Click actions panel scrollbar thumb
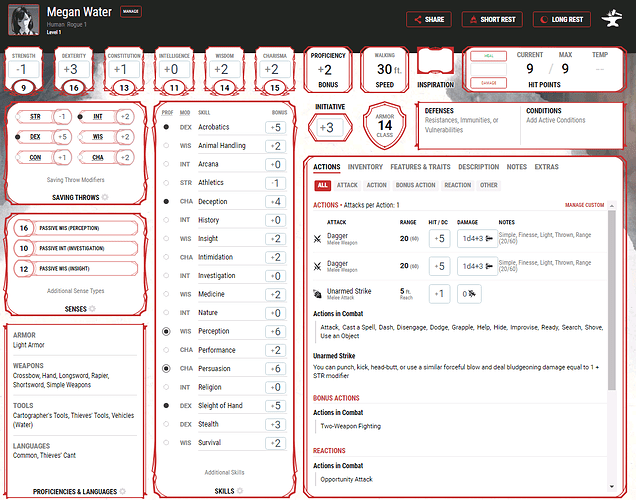The image size is (636, 500). tap(612, 300)
